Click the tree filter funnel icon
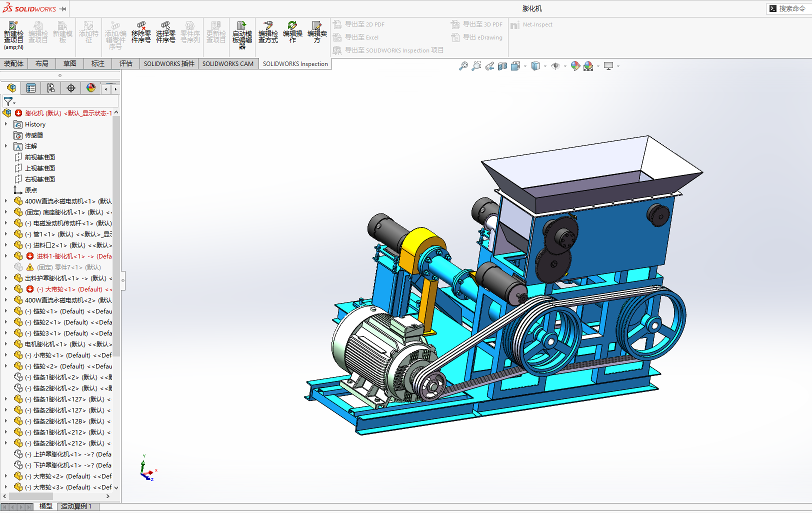This screenshot has height=513, width=812. point(9,101)
